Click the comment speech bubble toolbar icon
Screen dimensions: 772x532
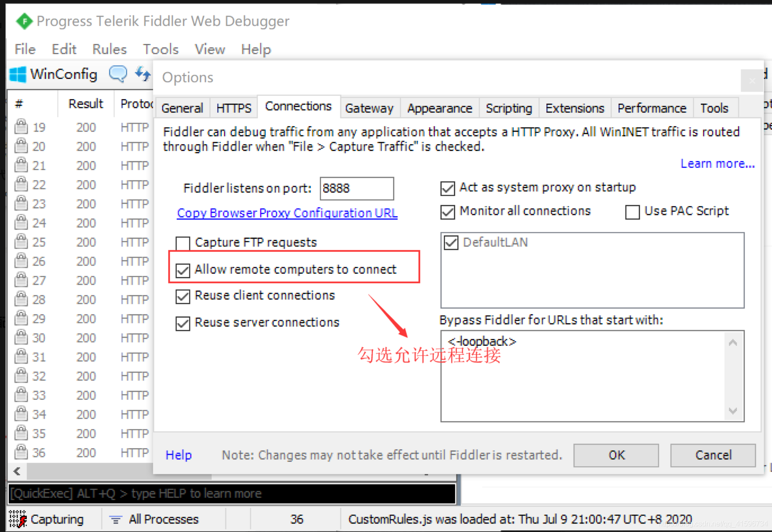(x=118, y=74)
